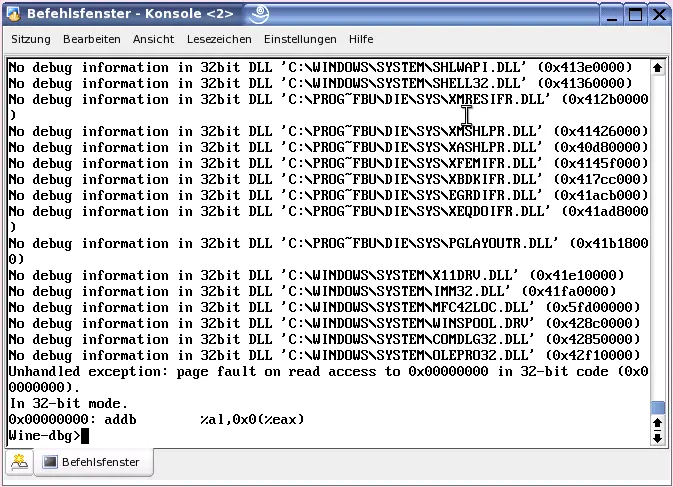Click the new session icon beside the Befehlsfenster tab
The height and width of the screenshot is (487, 673).
(x=19, y=462)
